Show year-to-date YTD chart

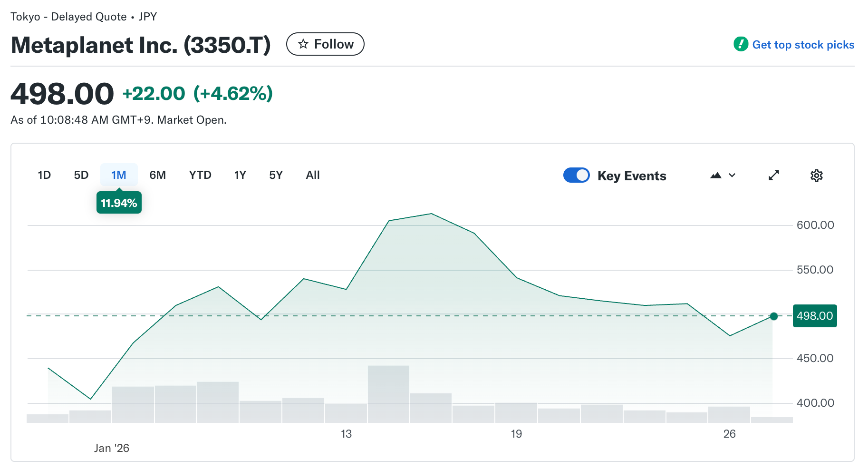[200, 175]
